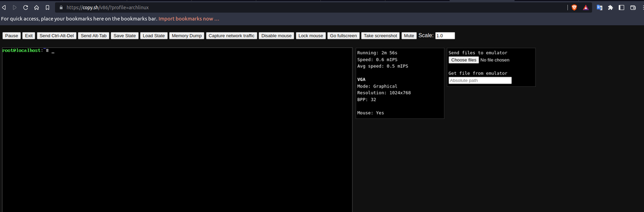644x212 pixels.
Task: Click the BPP: 32 text
Action: tap(366, 100)
